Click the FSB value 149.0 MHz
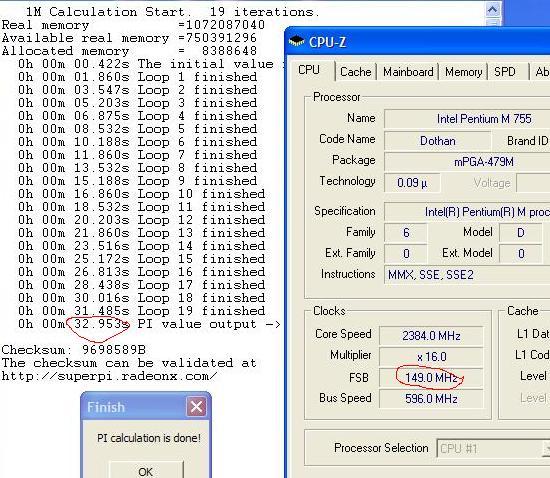The width and height of the screenshot is (550, 478). tap(431, 378)
